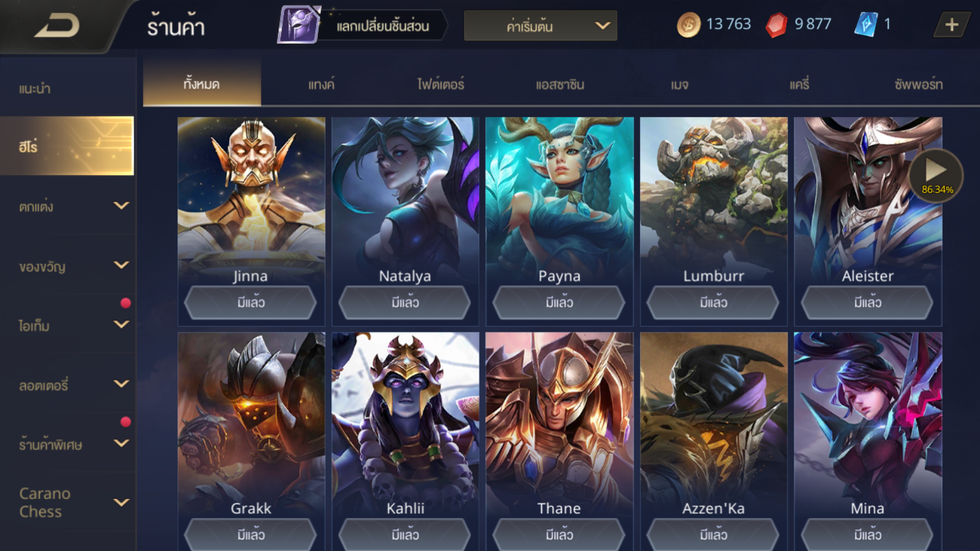
Task: Open the fragment exchange helmet icon
Action: coord(300,24)
